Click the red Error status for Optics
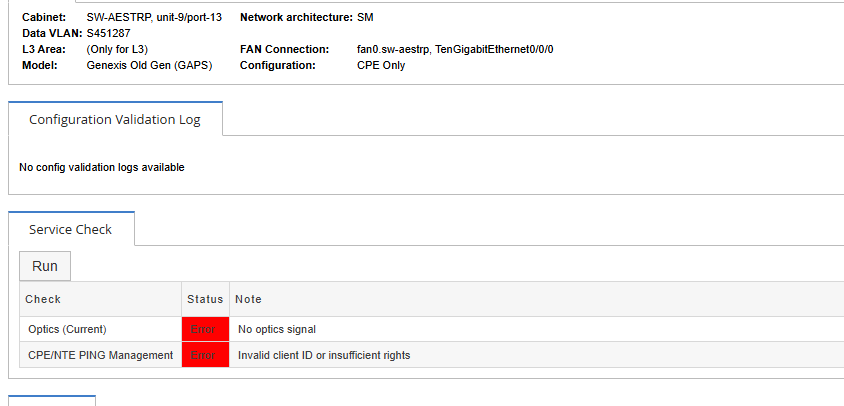This screenshot has height=406, width=844. (x=205, y=329)
